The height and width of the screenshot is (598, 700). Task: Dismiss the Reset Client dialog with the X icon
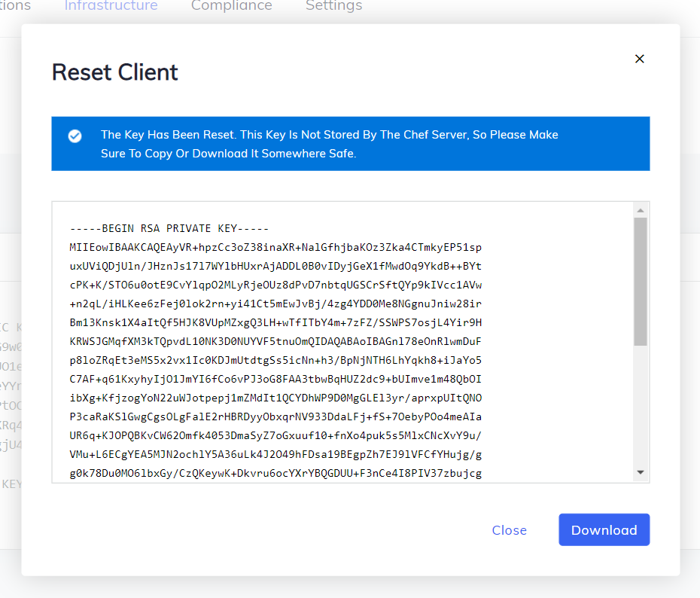[x=639, y=58]
